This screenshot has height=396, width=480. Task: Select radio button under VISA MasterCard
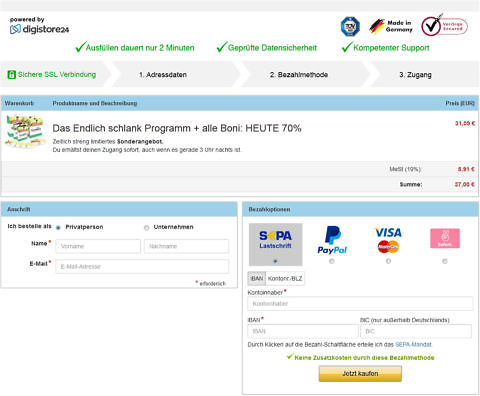[x=388, y=261]
